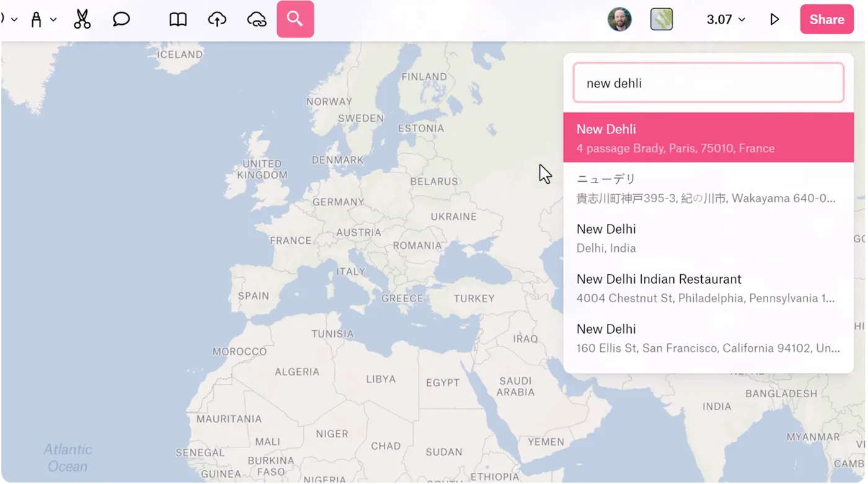Select the scissors clip tool
868x484 pixels.
click(x=82, y=19)
